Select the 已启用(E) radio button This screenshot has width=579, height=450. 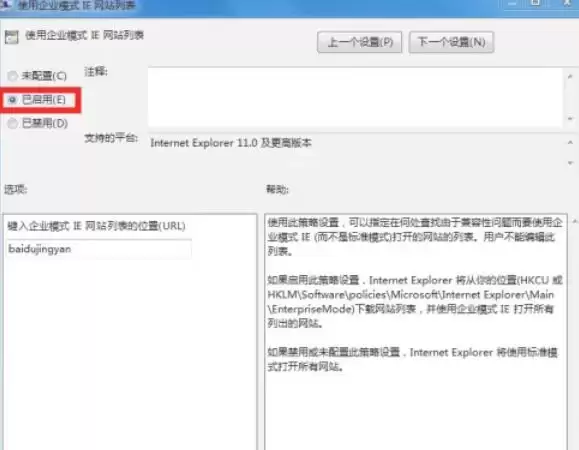tap(13, 100)
